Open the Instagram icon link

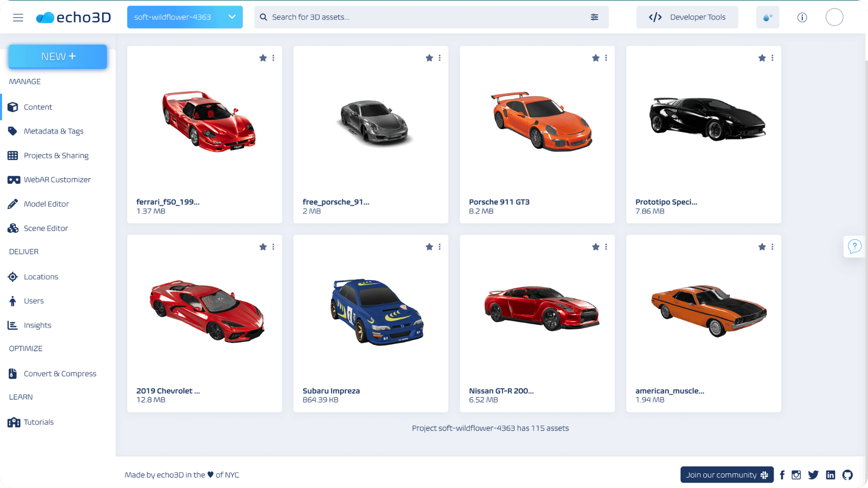coord(796,475)
